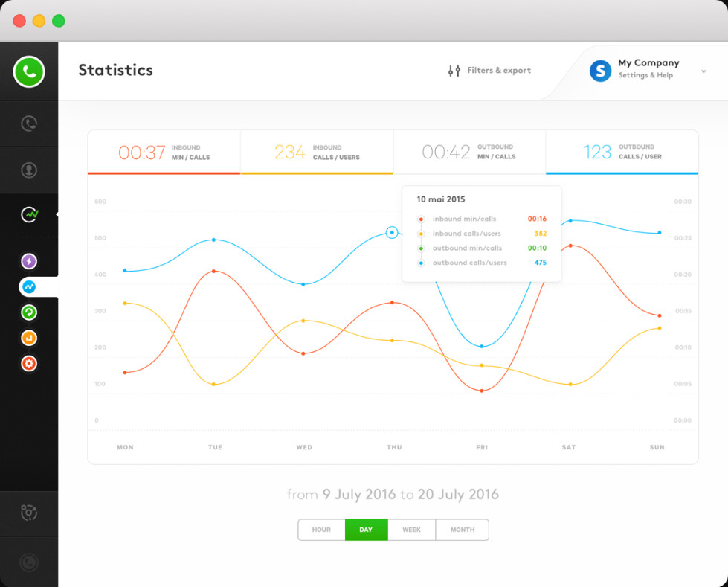Open the contacts person icon in sidebar
The height and width of the screenshot is (587, 728).
(x=29, y=170)
